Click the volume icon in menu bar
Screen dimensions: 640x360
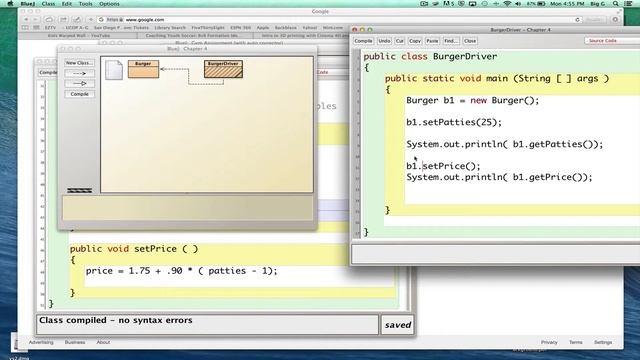(518, 4)
